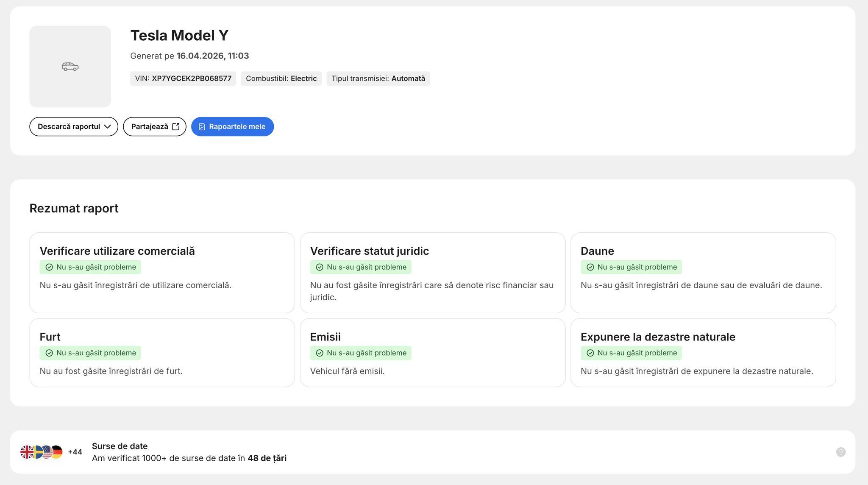
Task: Click the Combustibil Electric chip
Action: click(x=281, y=78)
